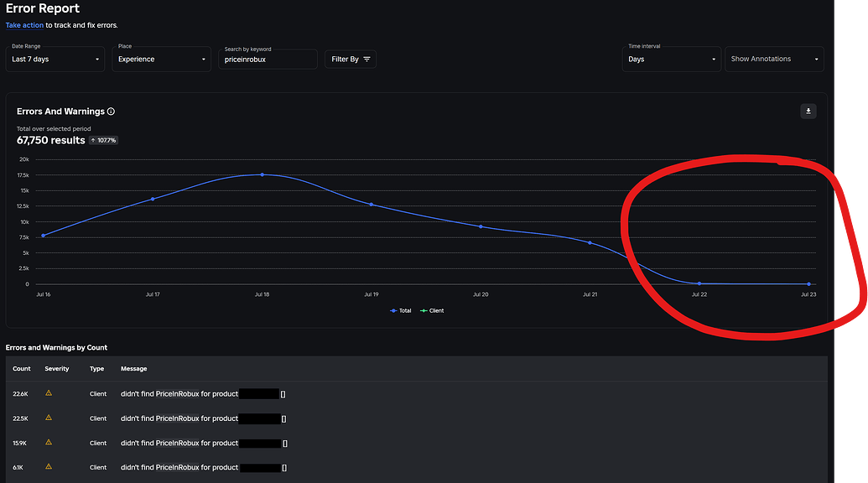Open the Time interval dropdown showing Days

(672, 60)
